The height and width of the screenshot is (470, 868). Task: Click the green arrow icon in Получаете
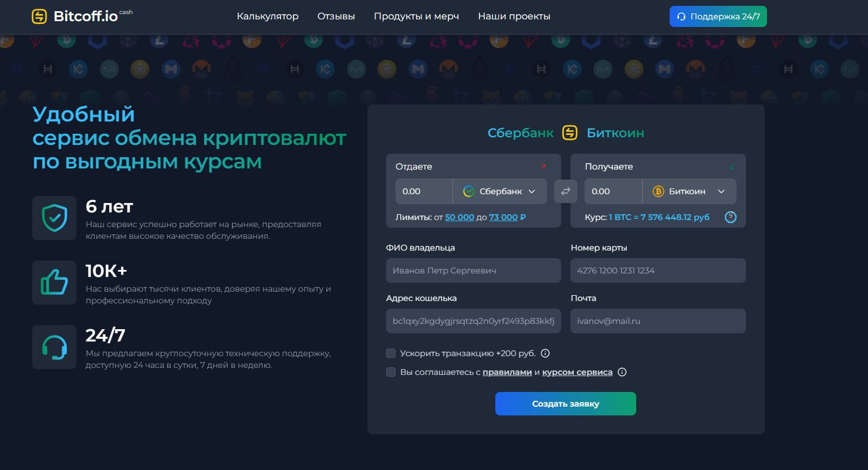pos(732,167)
